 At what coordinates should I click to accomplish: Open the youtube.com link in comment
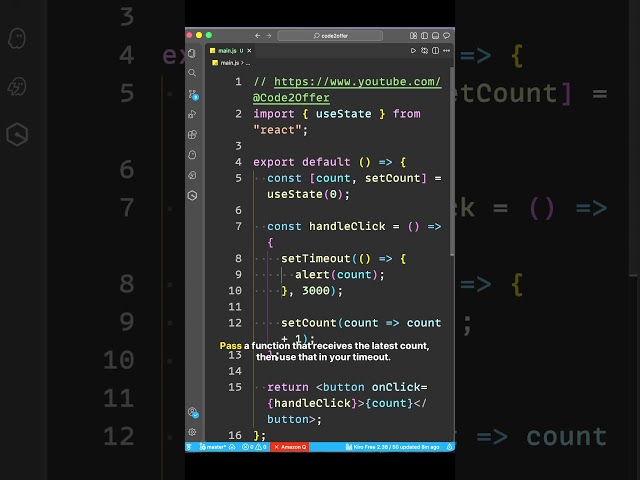357,82
